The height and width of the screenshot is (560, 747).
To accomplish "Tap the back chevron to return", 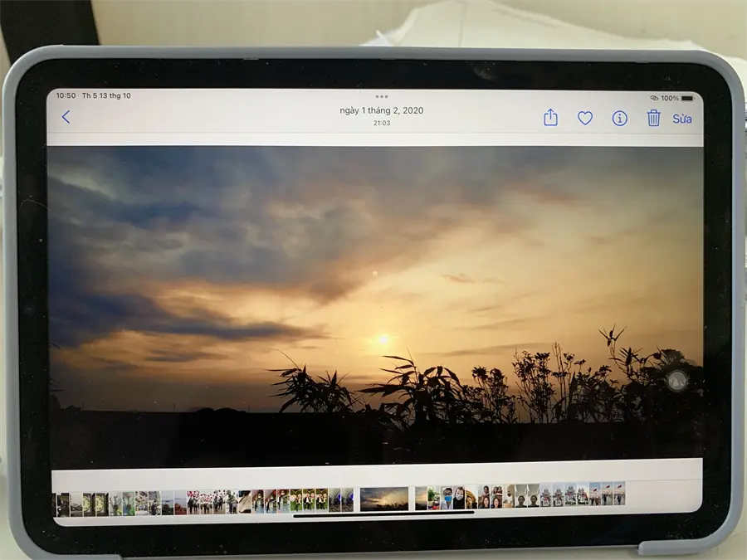I will [x=66, y=117].
